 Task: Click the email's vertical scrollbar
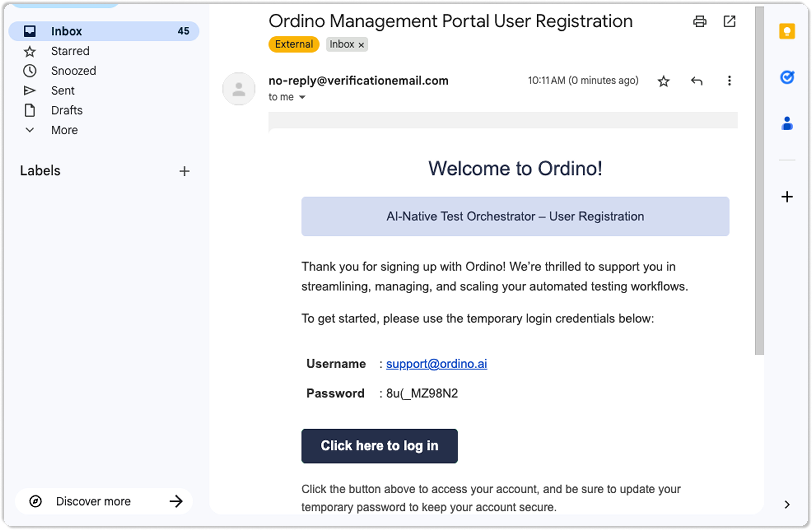coord(759,181)
